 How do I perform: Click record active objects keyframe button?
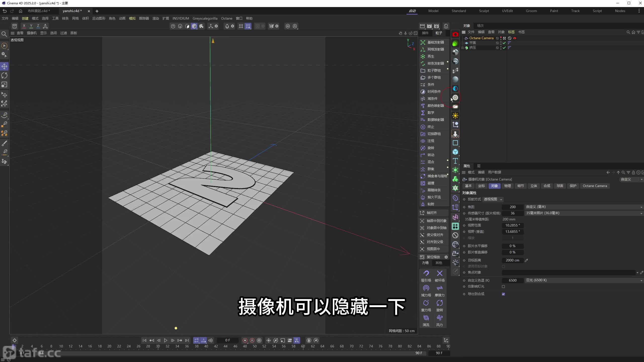pos(245,340)
